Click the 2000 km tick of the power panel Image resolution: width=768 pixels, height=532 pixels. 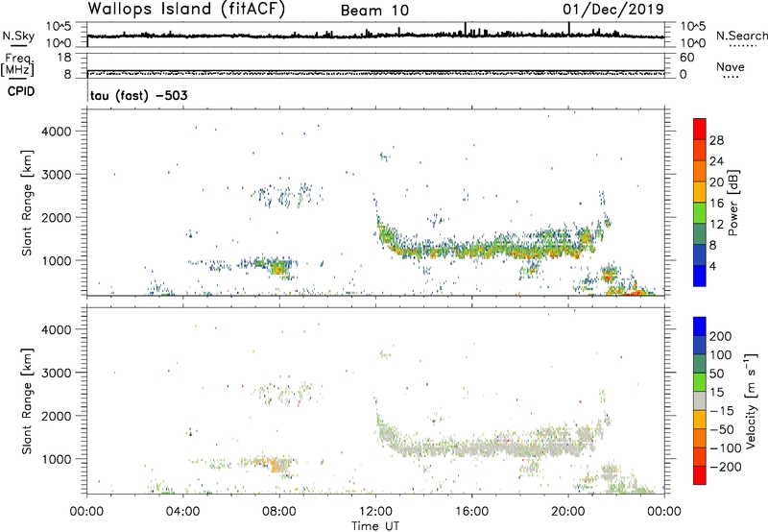point(57,217)
